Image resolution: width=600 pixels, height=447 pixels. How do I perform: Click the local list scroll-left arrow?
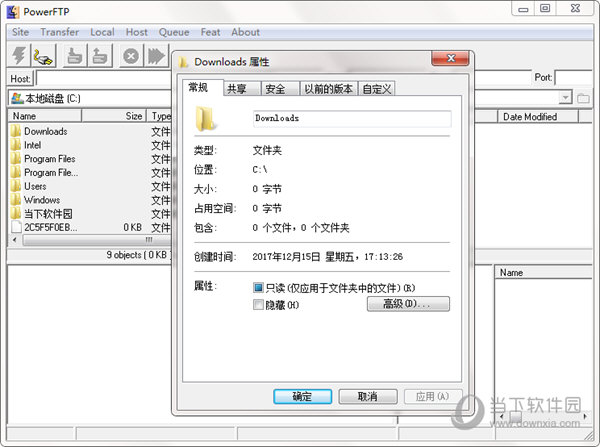coord(15,240)
